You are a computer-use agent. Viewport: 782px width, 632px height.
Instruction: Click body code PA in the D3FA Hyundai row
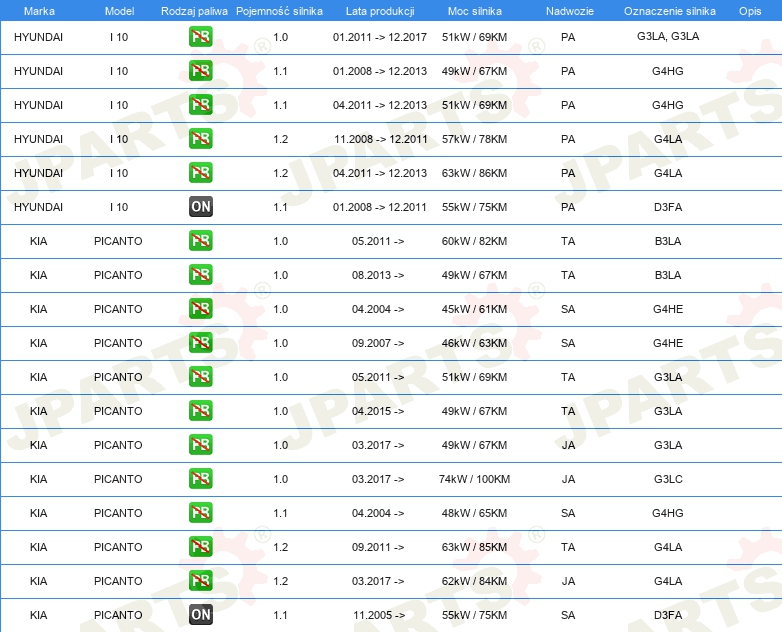coord(568,207)
